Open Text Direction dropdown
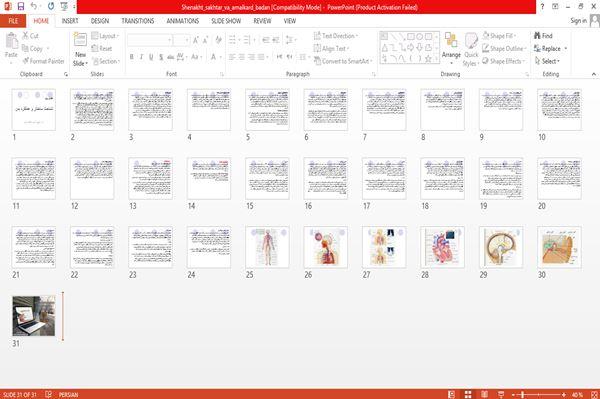The image size is (600, 399). point(336,36)
